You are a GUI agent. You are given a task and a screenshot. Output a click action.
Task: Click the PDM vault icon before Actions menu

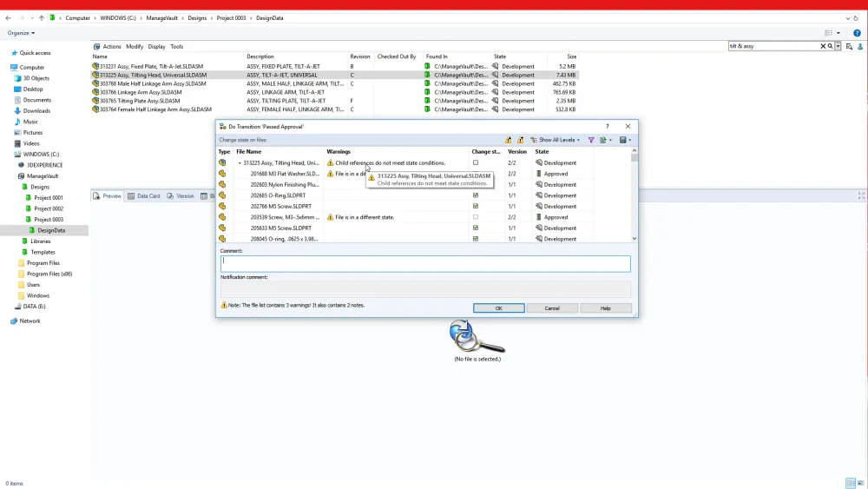coord(97,47)
